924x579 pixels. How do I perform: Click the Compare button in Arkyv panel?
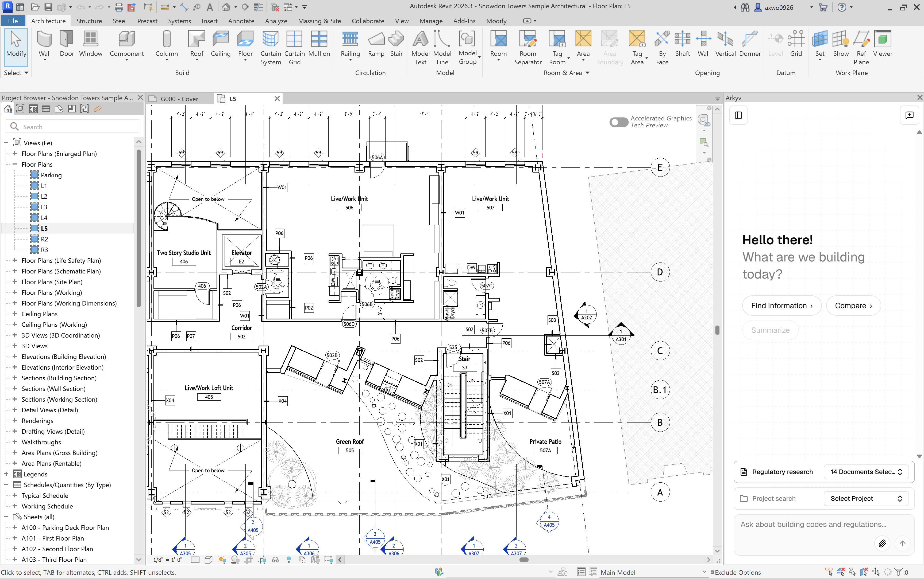click(854, 306)
